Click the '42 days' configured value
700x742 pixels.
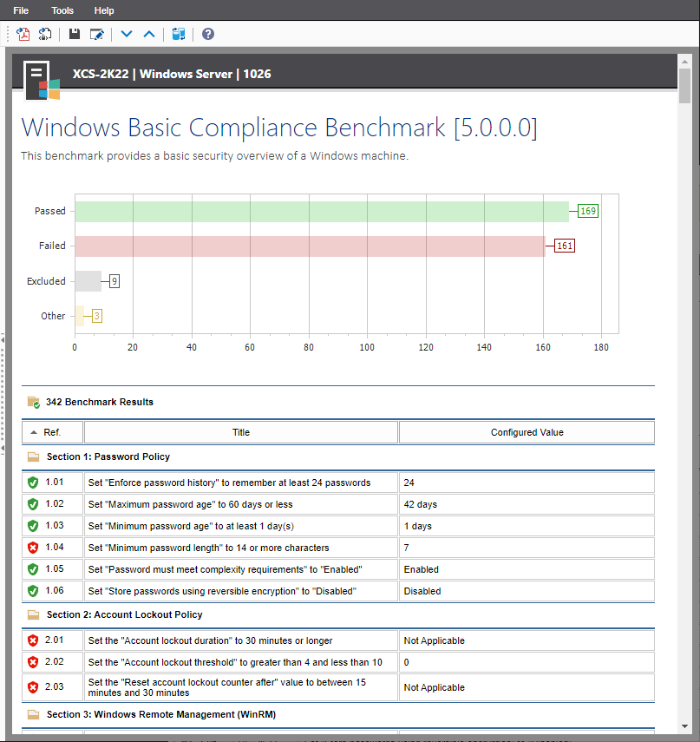[421, 504]
